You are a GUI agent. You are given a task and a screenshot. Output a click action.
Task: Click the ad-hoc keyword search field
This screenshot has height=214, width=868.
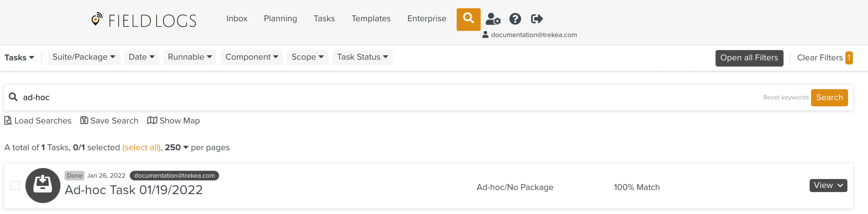coord(382,97)
